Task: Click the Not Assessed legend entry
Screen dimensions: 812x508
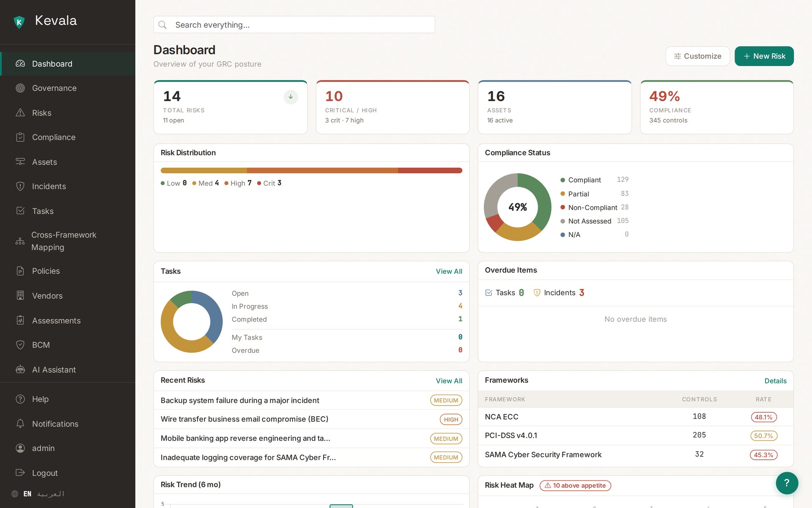Action: (594, 221)
